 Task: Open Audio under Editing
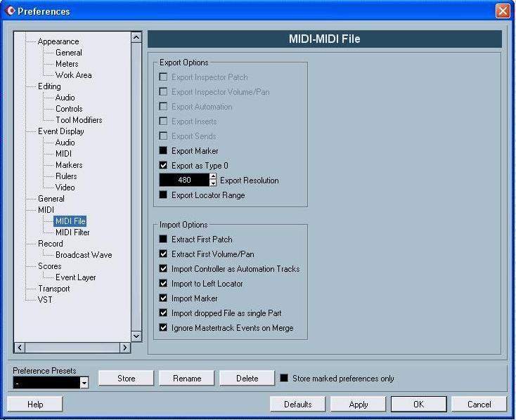65,98
